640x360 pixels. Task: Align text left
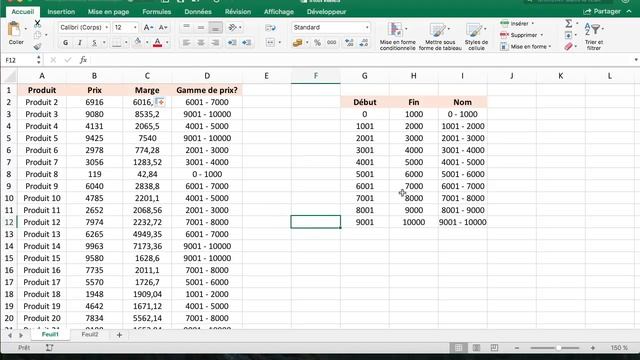(x=186, y=42)
